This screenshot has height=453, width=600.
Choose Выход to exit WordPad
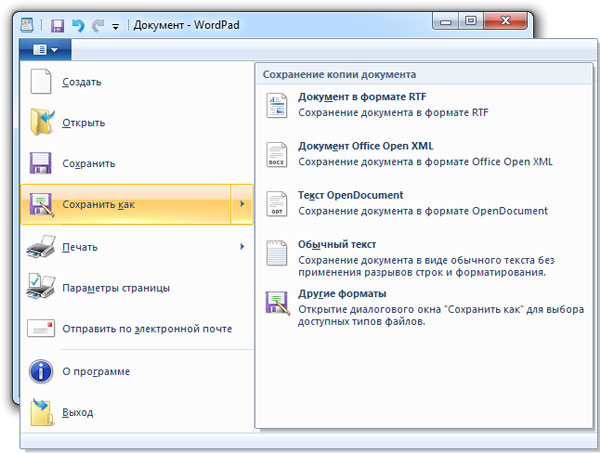click(137, 412)
